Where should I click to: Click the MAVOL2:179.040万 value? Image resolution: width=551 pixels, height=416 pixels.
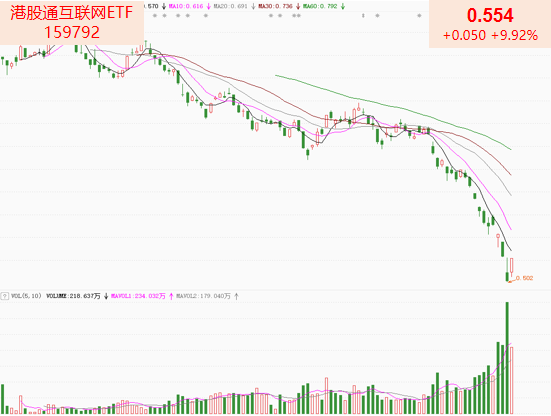[x=203, y=296]
